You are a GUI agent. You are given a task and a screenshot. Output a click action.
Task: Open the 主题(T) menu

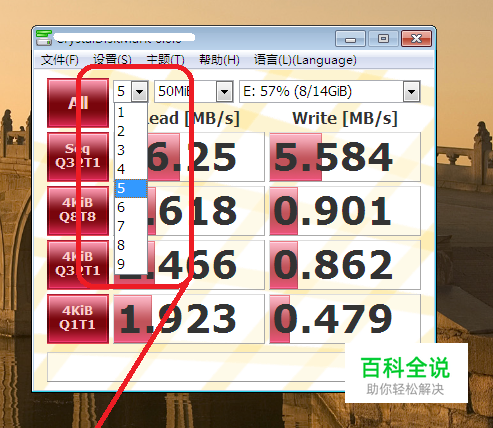pyautogui.click(x=165, y=60)
